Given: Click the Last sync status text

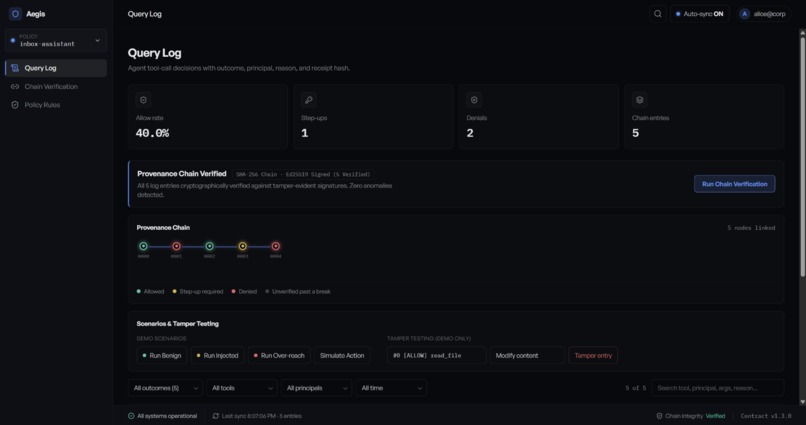Looking at the screenshot, I should click(262, 416).
